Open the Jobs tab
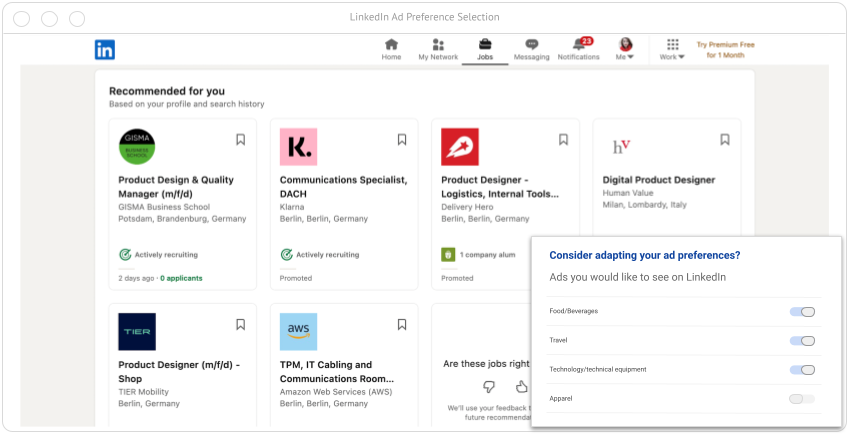The width and height of the screenshot is (850, 435). [485, 50]
